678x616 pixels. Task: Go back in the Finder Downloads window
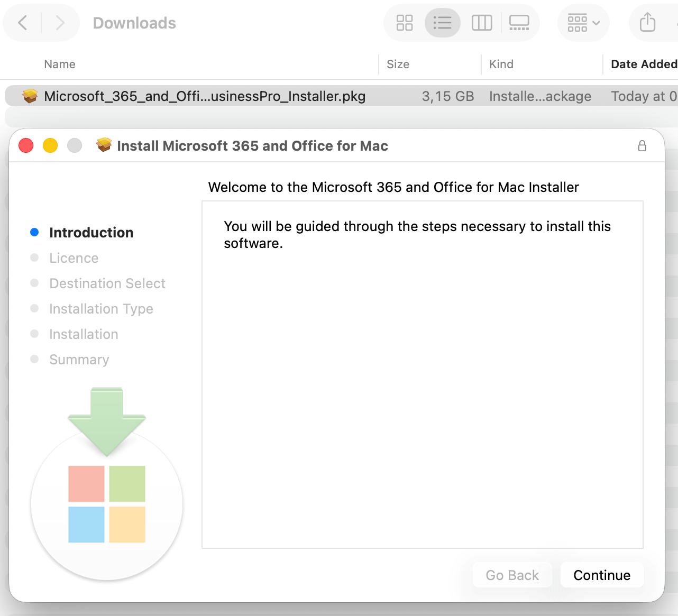(x=23, y=23)
